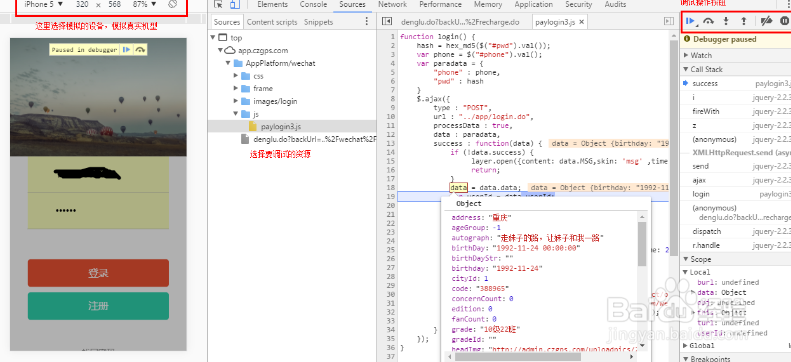
Task: Resume script execution in debugger toolbar
Action: pos(690,21)
